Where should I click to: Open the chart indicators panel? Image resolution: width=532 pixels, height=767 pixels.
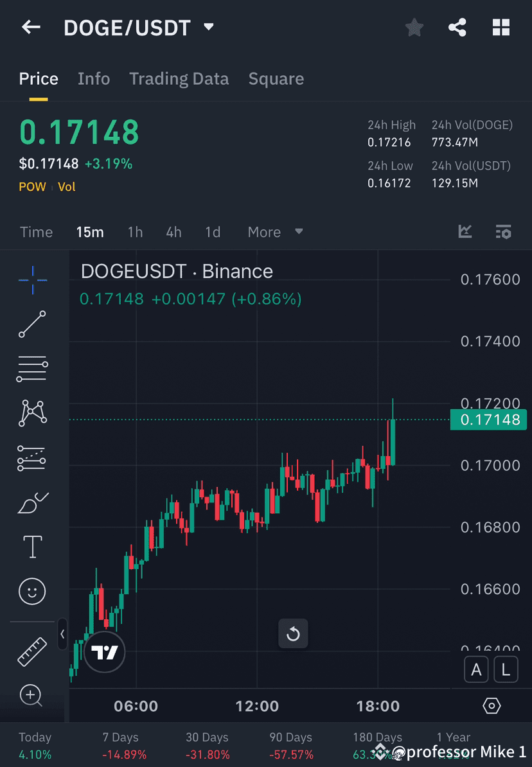click(465, 232)
